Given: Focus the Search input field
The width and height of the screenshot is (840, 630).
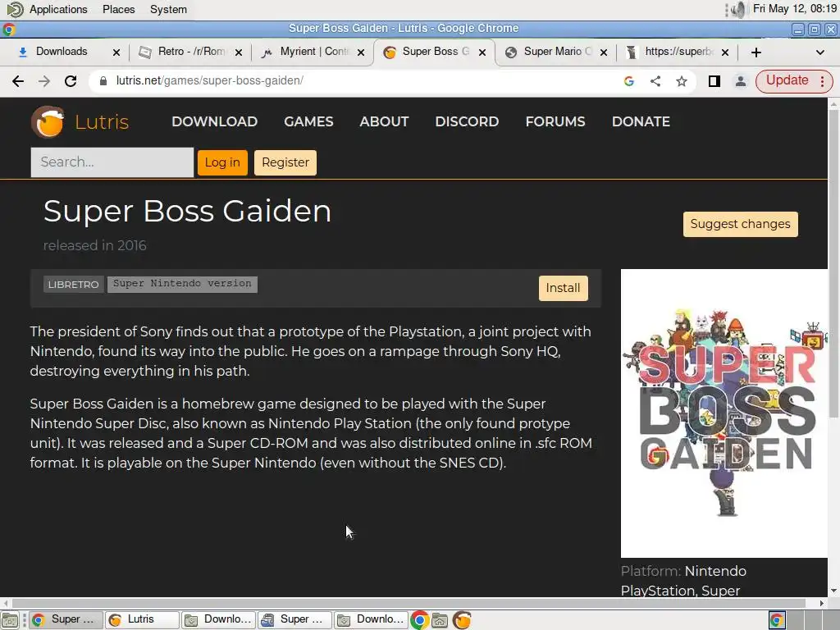Looking at the screenshot, I should 112,162.
